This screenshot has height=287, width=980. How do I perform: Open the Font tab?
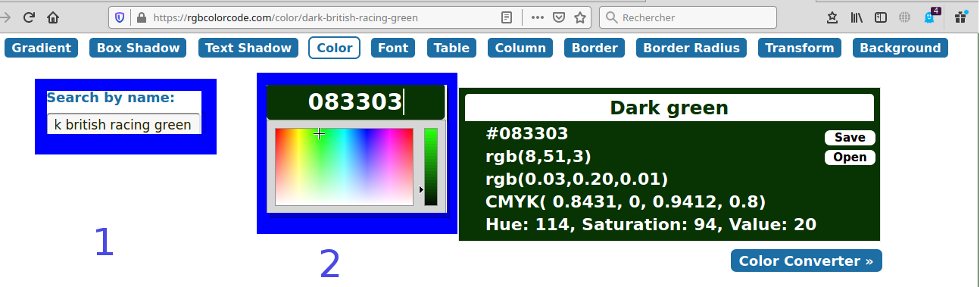pyautogui.click(x=393, y=48)
